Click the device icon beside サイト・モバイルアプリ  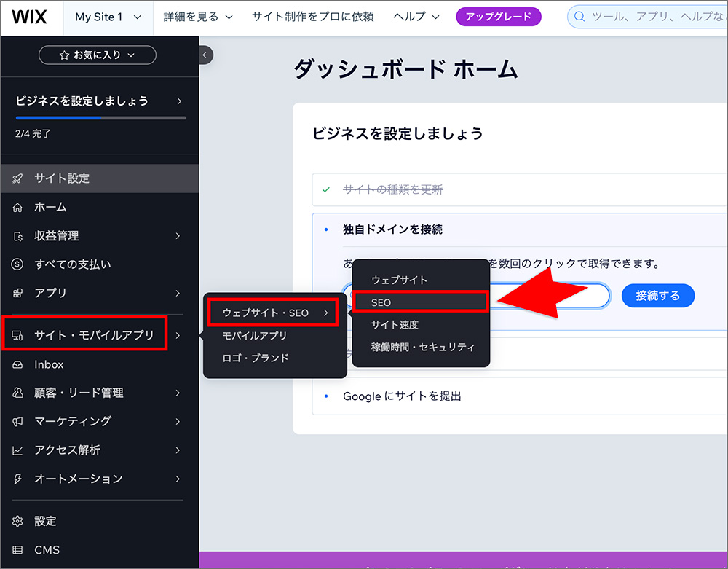click(x=17, y=335)
